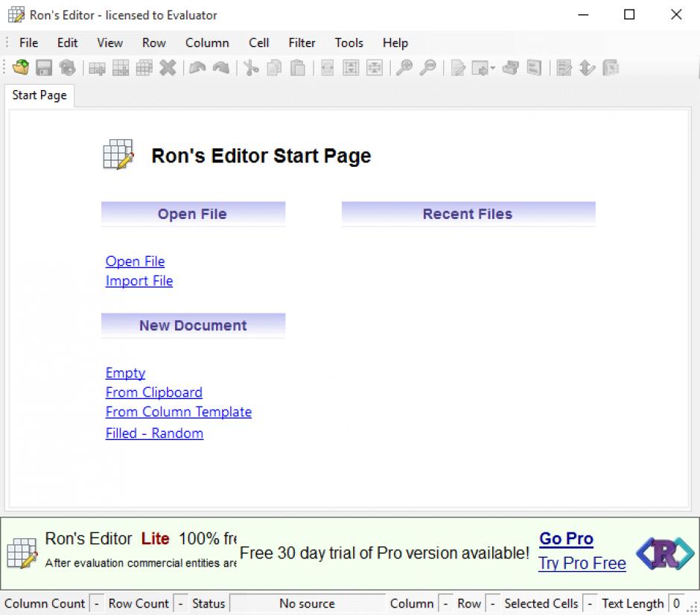
Task: Click the Status field showing No source
Action: tap(307, 603)
